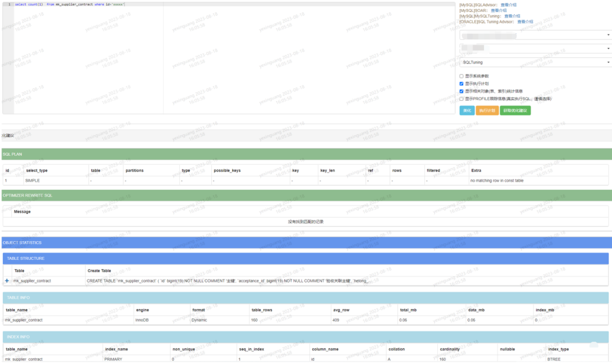Open 查看介绍 link for SOAR

pos(499,10)
